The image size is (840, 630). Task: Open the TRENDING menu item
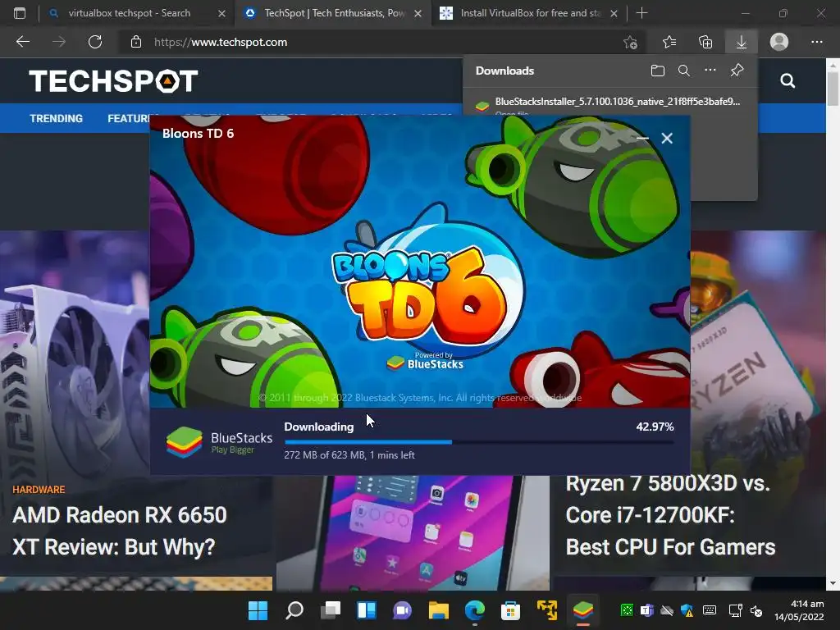coord(57,118)
